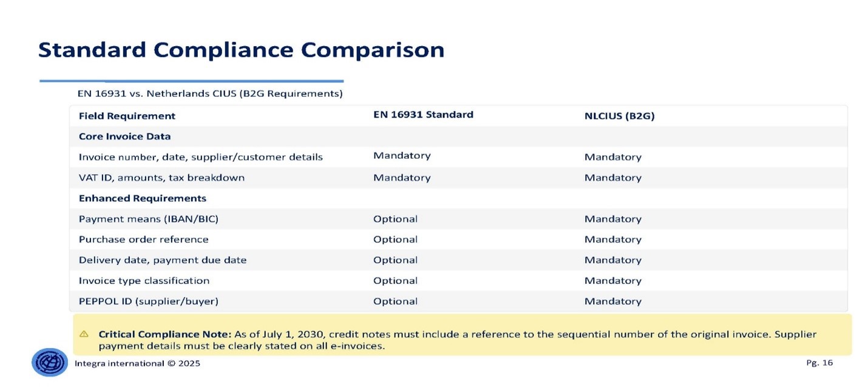This screenshot has height=387, width=868.
Task: Select the NLCIUS (B2G) column header
Action: point(619,116)
